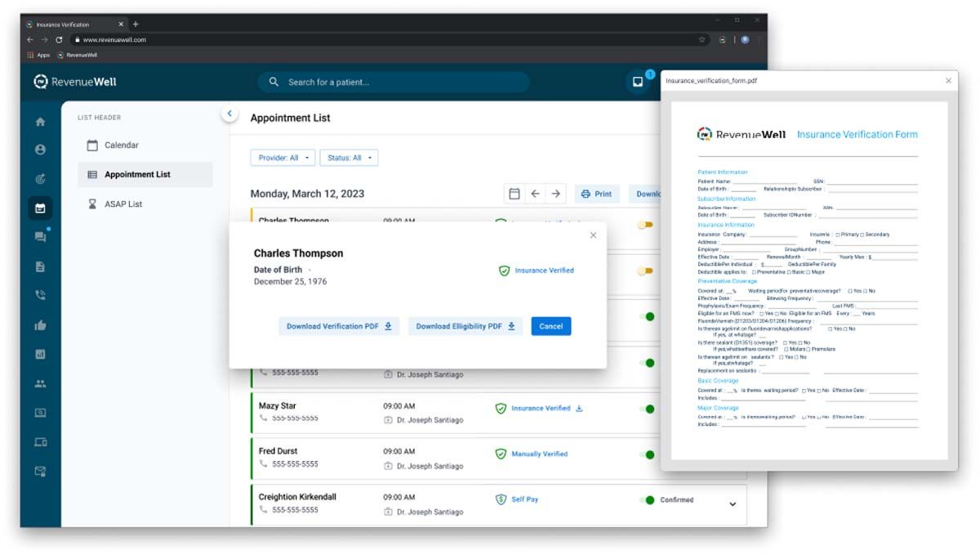The height and width of the screenshot is (555, 980).
Task: Click the phone number under Fred Durst
Action: coord(295,464)
